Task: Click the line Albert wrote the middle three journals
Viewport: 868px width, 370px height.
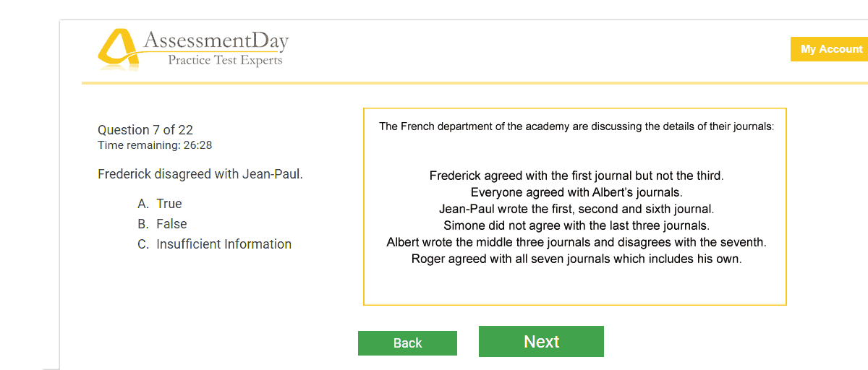Action: (576, 242)
